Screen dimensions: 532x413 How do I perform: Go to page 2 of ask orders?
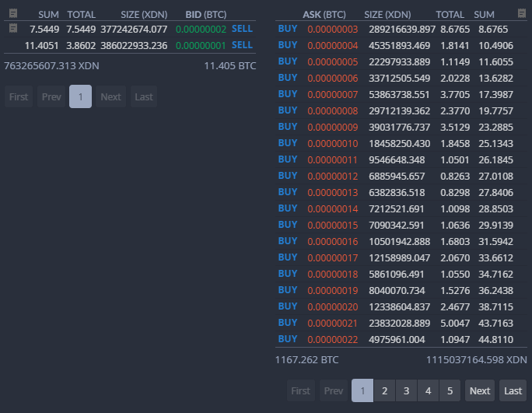click(x=384, y=390)
